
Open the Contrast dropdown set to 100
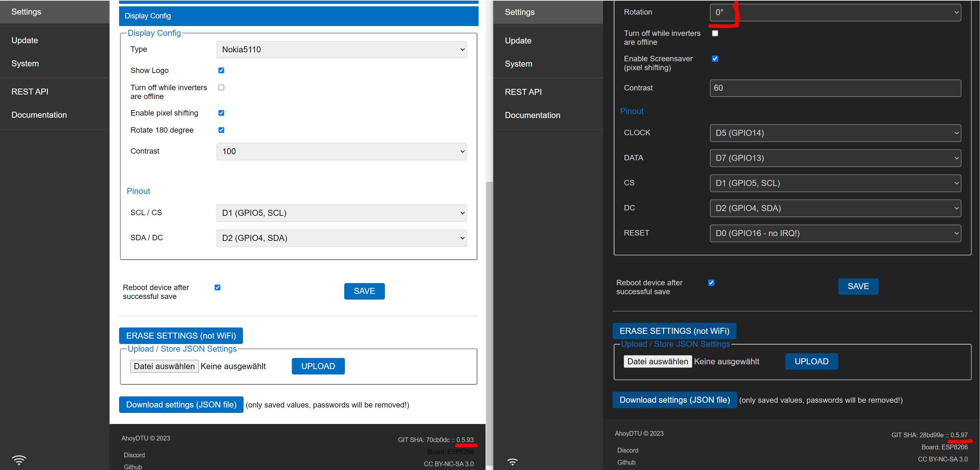(x=341, y=151)
